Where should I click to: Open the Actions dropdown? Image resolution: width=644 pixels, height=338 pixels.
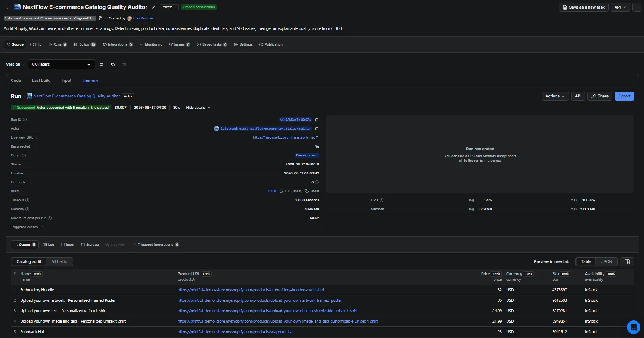pyautogui.click(x=555, y=96)
